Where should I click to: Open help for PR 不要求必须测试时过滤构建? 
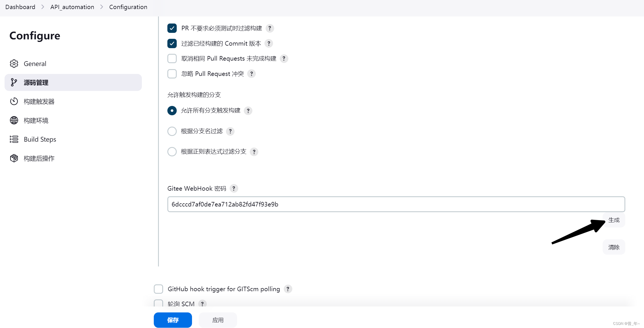pos(270,28)
